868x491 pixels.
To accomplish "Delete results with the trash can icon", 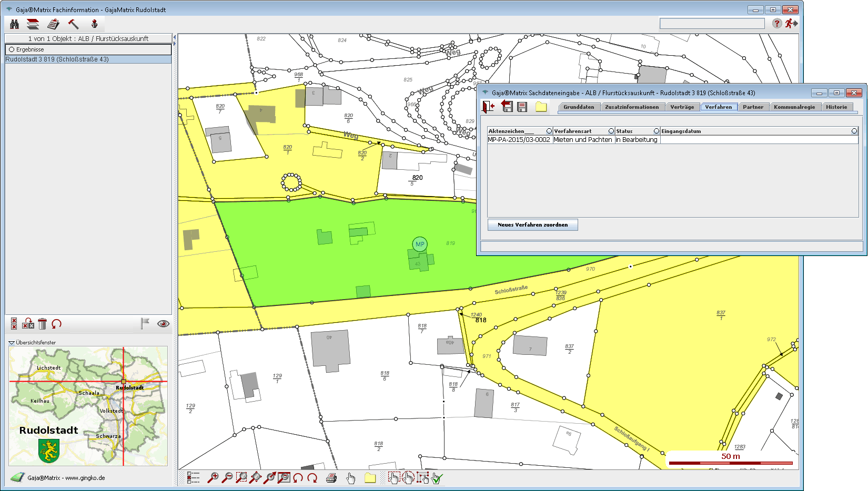I will [43, 324].
